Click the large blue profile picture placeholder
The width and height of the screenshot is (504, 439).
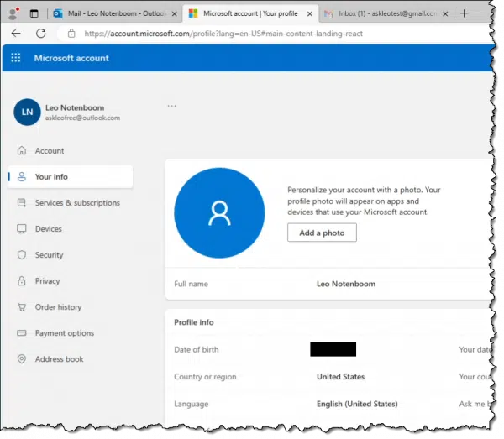(219, 213)
